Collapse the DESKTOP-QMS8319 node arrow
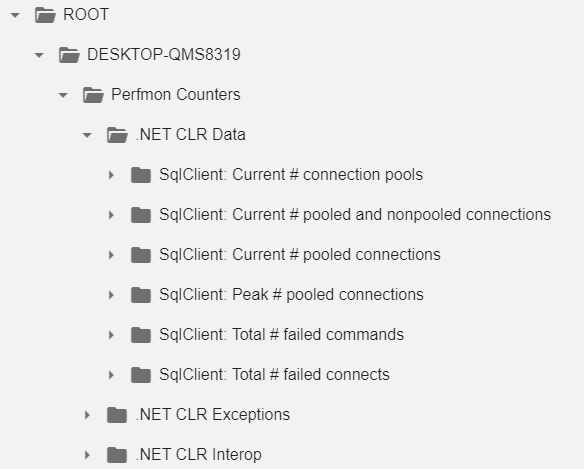 (39, 56)
